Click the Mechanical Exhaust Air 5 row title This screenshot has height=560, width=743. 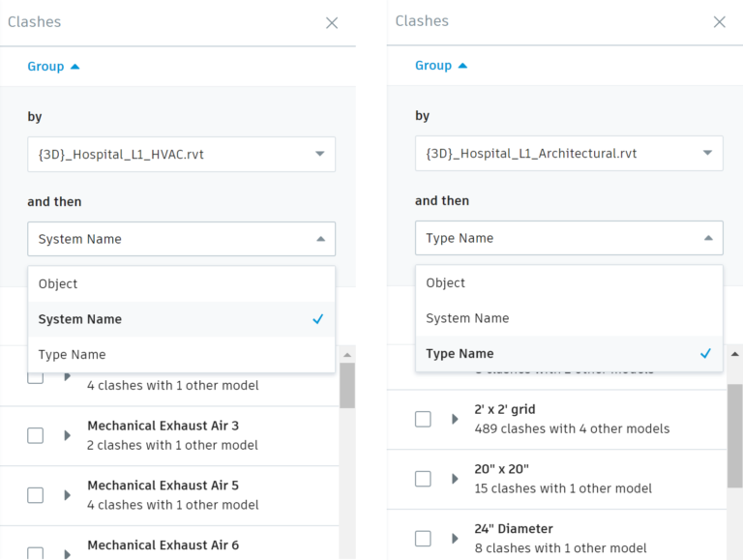pyautogui.click(x=163, y=486)
